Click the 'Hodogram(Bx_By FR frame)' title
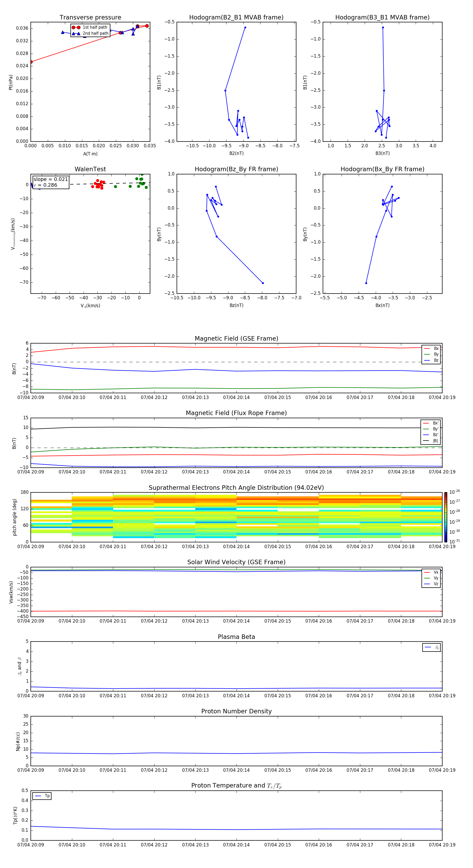Screen dimensions: 473x868 click(382, 169)
